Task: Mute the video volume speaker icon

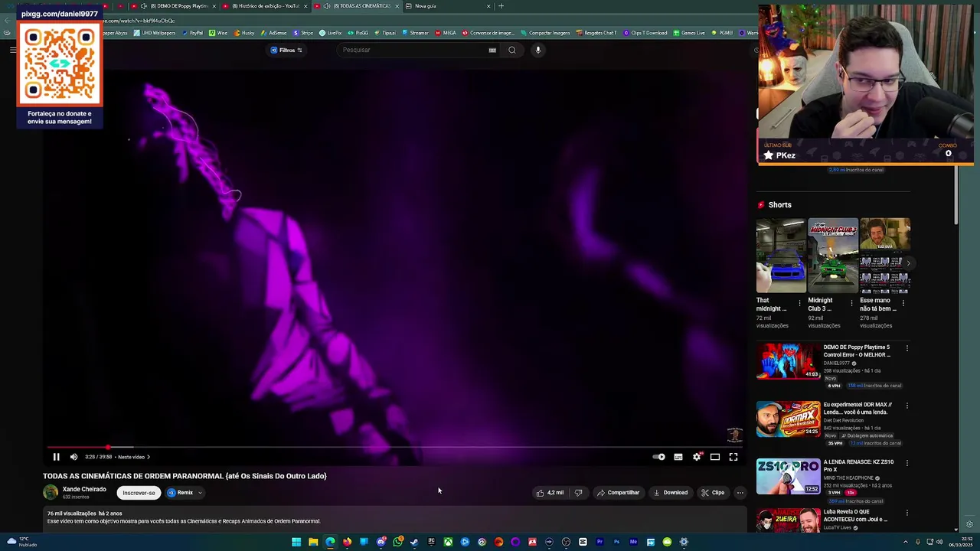Action: (73, 457)
